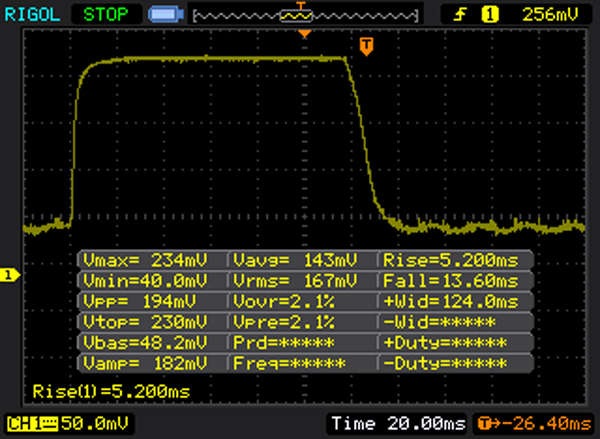This screenshot has width=600, height=439.
Task: Click the Vovr=2.1% measurement
Action: [x=284, y=302]
